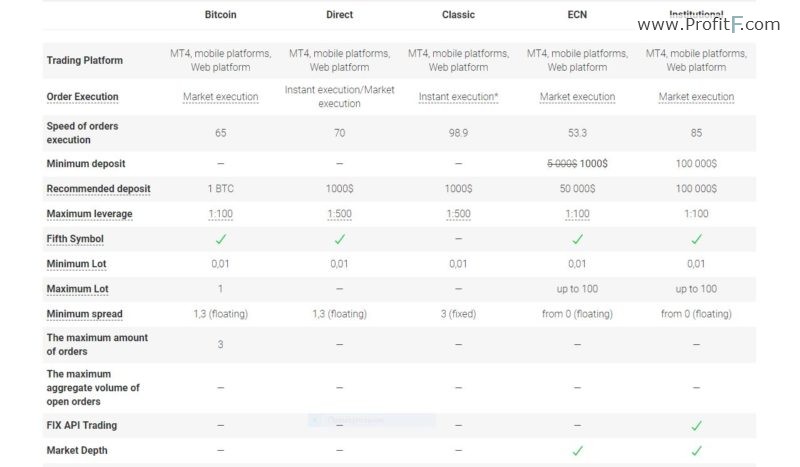Select the ECN account column header

pos(577,15)
